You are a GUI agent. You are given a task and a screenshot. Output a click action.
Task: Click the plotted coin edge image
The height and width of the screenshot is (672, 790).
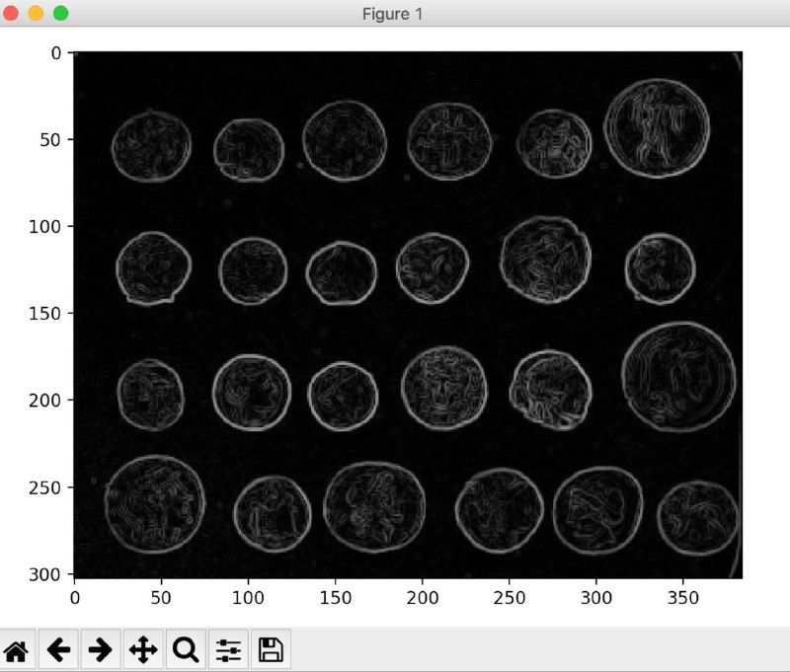408,315
